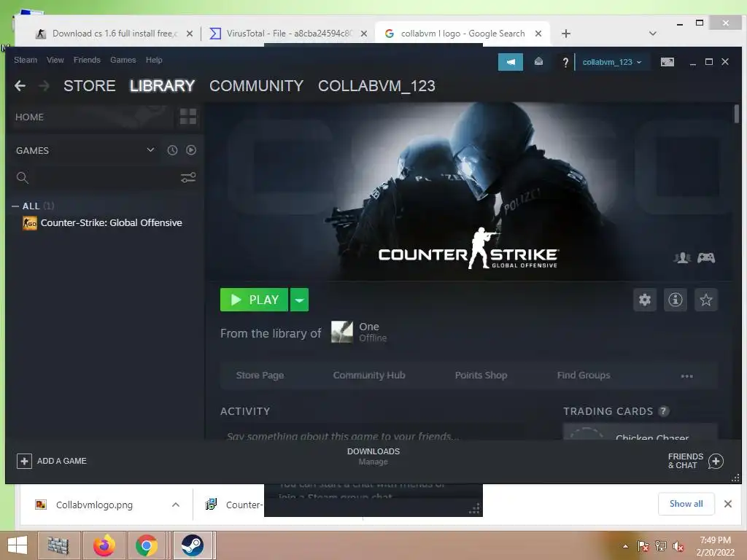747x560 pixels.
Task: Collapse the ALL games group
Action: [x=15, y=206]
